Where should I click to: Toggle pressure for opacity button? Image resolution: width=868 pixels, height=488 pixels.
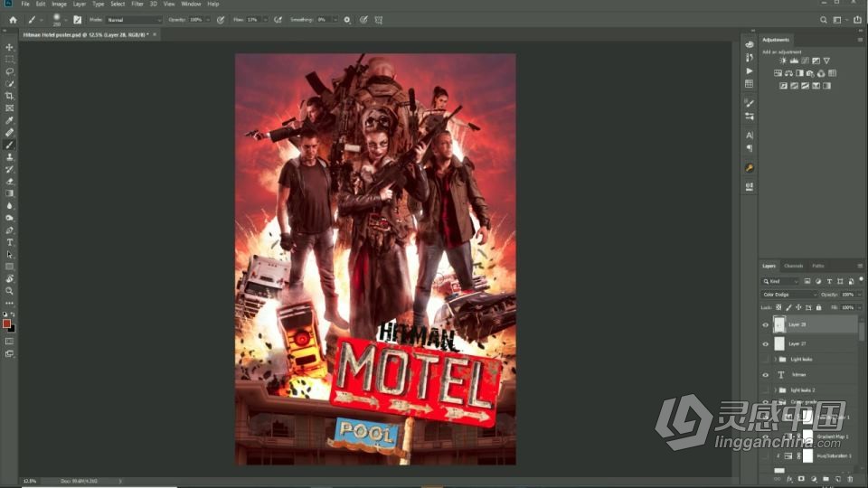point(221,20)
